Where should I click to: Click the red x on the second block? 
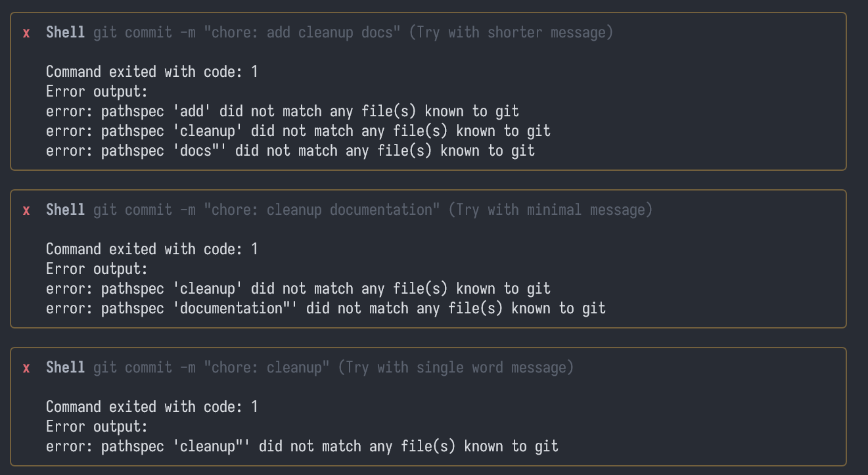(26, 210)
